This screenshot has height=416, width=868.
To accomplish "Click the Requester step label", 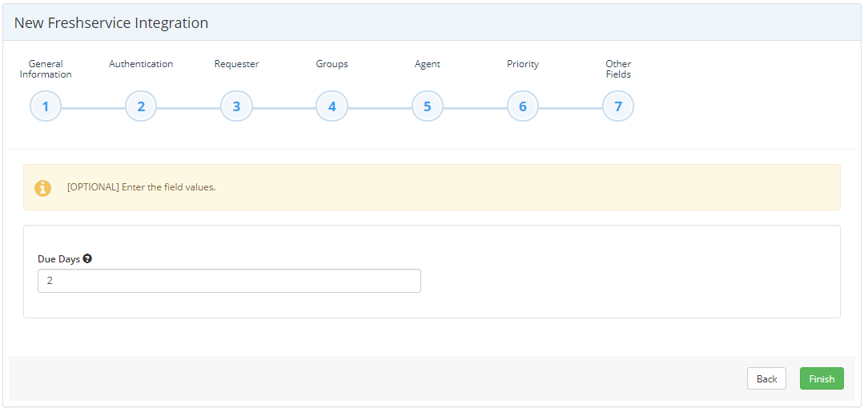I will point(236,64).
